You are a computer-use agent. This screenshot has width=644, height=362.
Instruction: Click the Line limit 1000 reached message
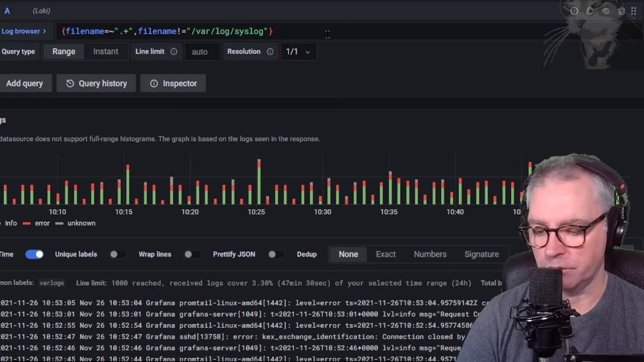[x=274, y=283]
